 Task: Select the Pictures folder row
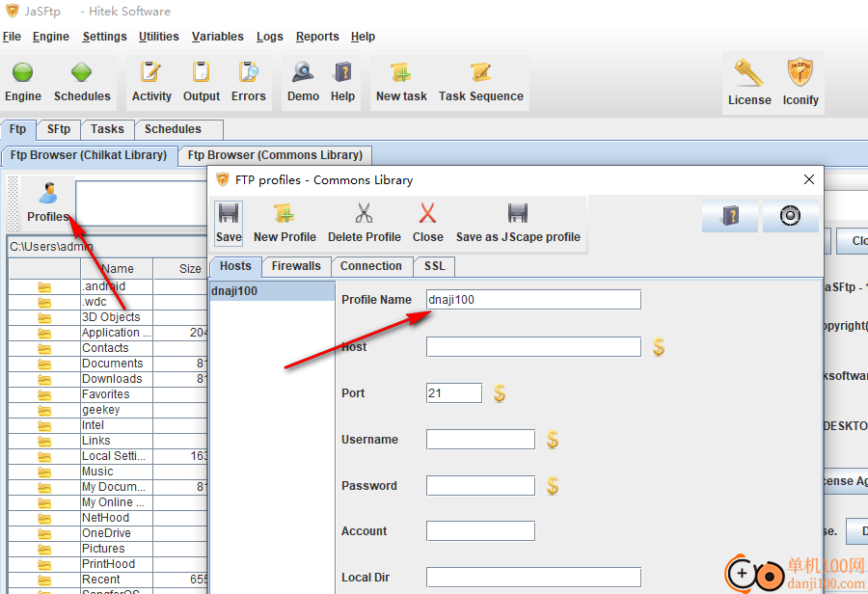pos(108,549)
